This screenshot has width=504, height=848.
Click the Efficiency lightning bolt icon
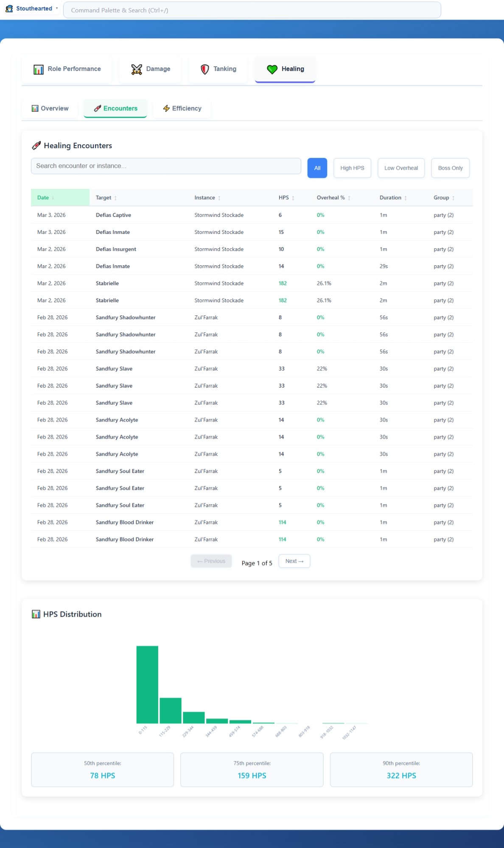coord(166,109)
